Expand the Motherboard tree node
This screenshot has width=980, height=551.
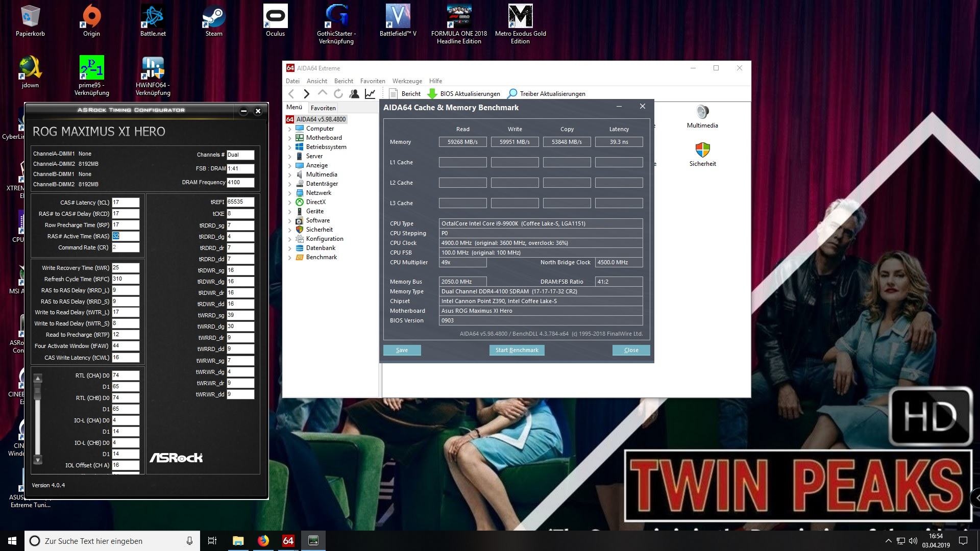click(290, 138)
